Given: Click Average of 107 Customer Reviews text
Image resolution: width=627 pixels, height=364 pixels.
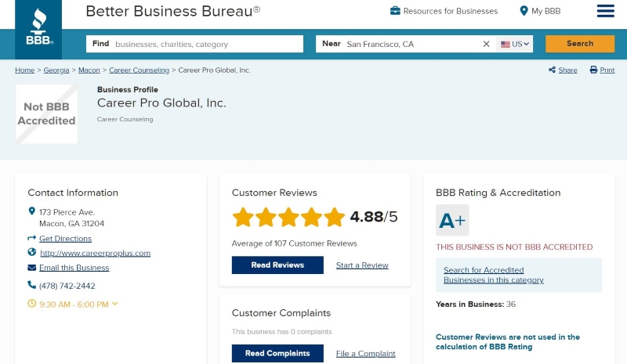Looking at the screenshot, I should click(295, 243).
